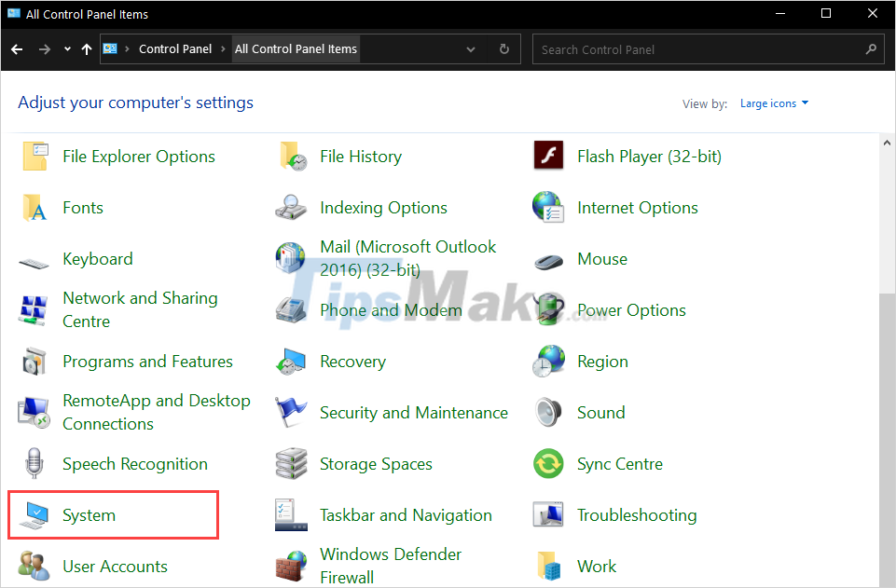This screenshot has width=896, height=588.
Task: Open Windows Defender Firewall
Action: 391,565
